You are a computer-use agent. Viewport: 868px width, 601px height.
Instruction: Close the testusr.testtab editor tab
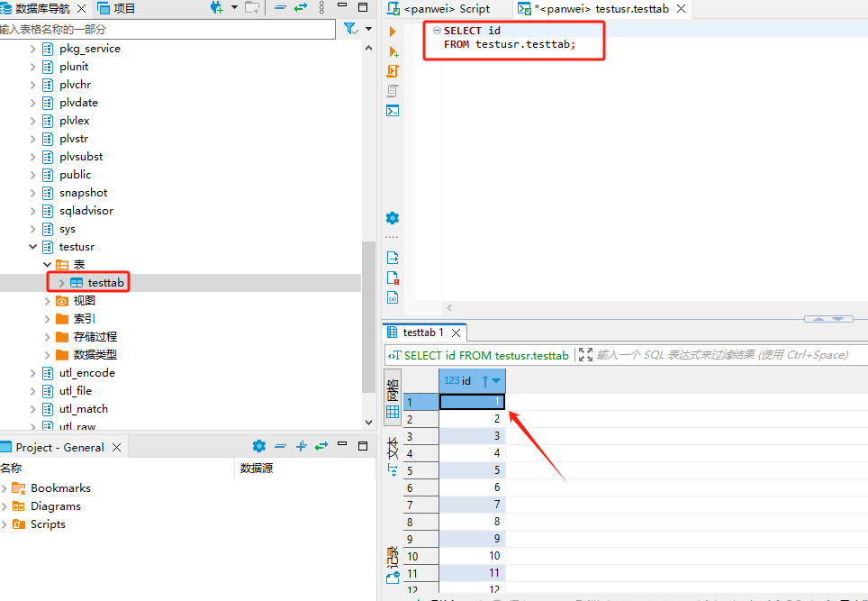pyautogui.click(x=682, y=9)
